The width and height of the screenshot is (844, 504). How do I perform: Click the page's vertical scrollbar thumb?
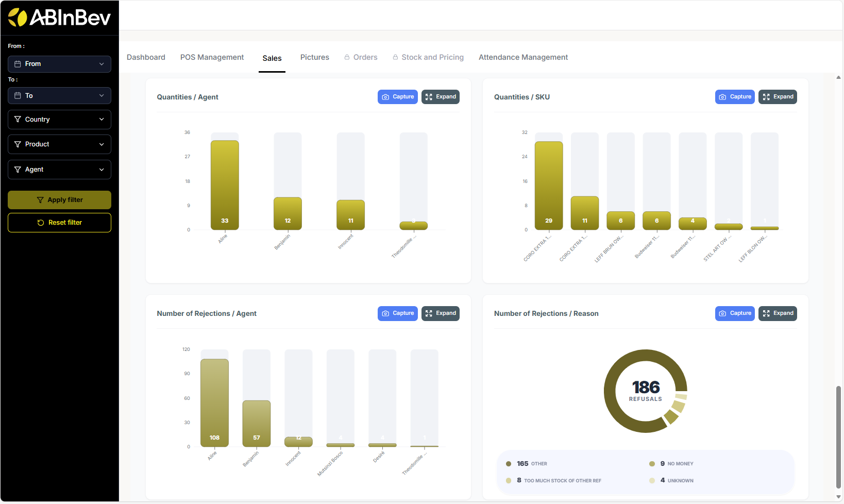tap(838, 436)
